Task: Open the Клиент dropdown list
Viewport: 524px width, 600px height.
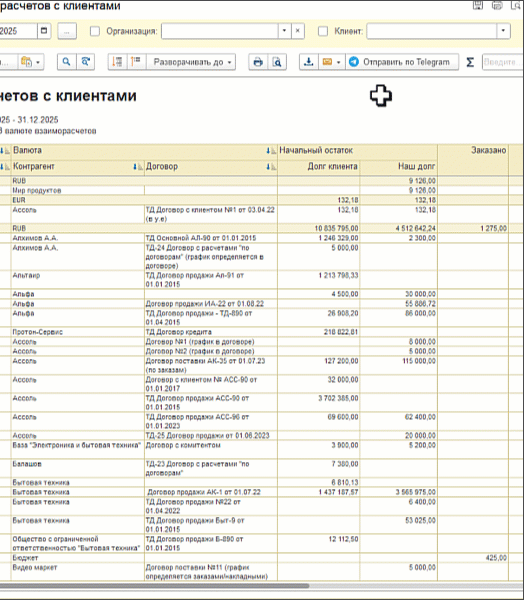Action: pos(503,31)
